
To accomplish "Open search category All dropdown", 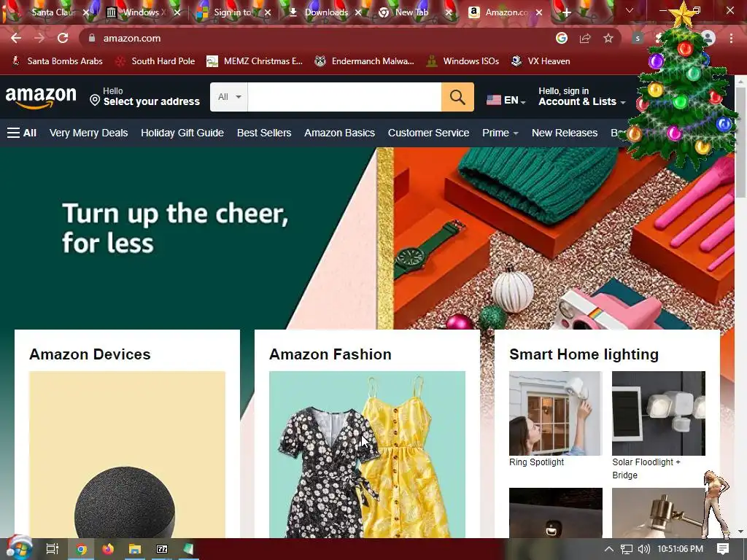I will click(x=229, y=97).
